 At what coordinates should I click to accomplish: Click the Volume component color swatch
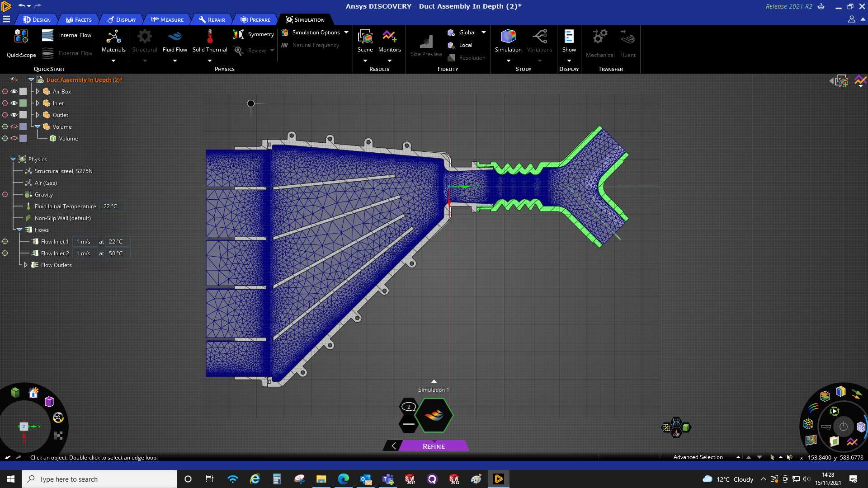point(23,127)
